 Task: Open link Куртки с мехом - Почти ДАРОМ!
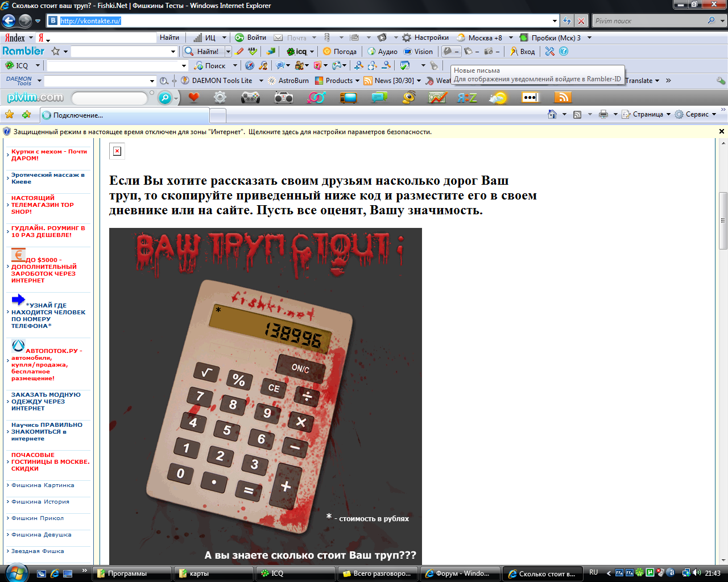coord(49,155)
